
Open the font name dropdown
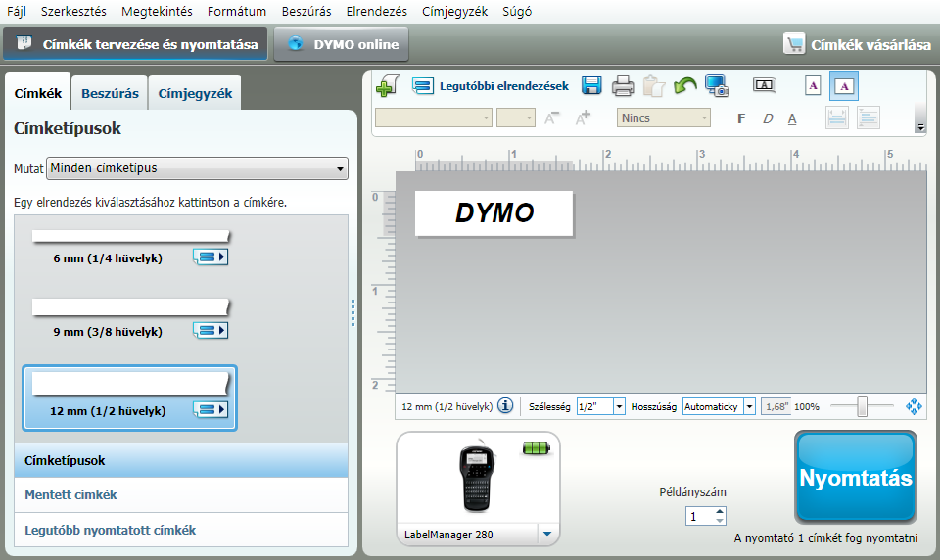point(434,117)
